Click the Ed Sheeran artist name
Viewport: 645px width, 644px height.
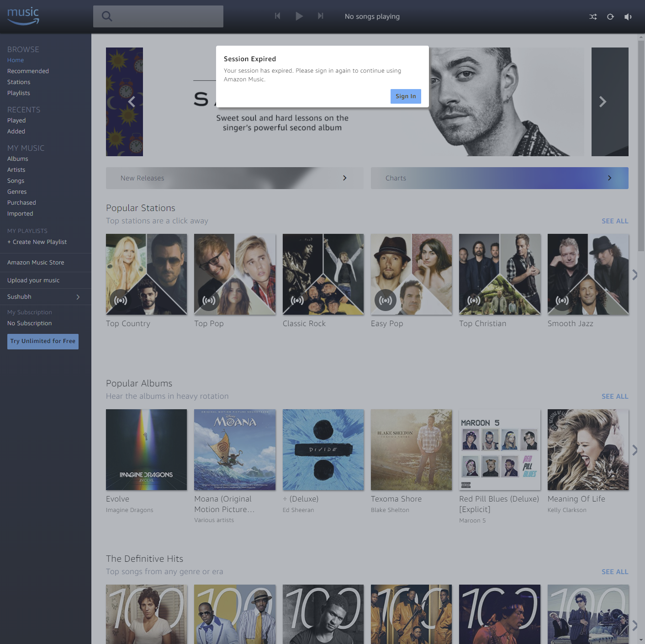click(x=298, y=510)
